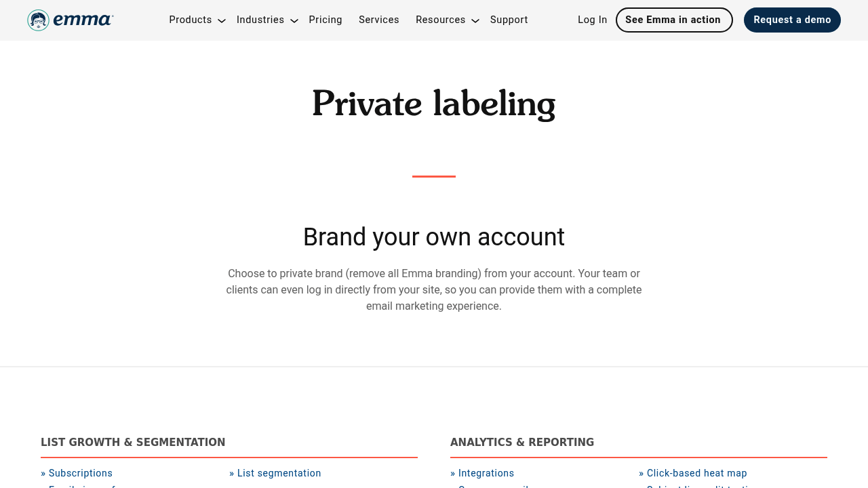Select the Click-based heat map link
868x488 pixels.
click(697, 473)
